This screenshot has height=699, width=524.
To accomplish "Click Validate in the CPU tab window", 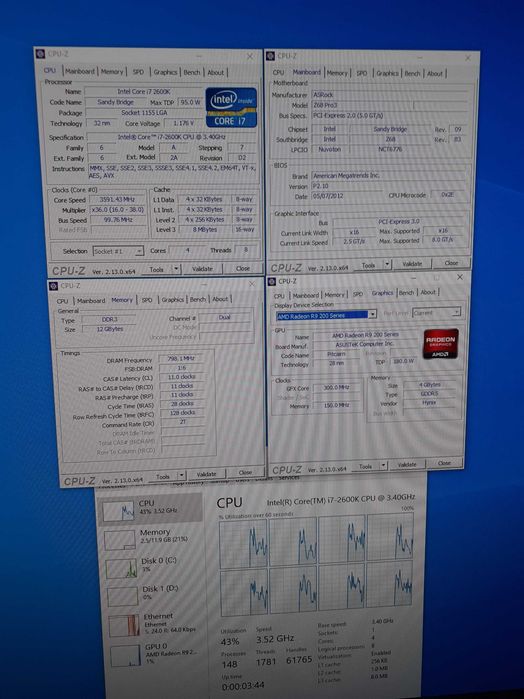I will tap(202, 269).
